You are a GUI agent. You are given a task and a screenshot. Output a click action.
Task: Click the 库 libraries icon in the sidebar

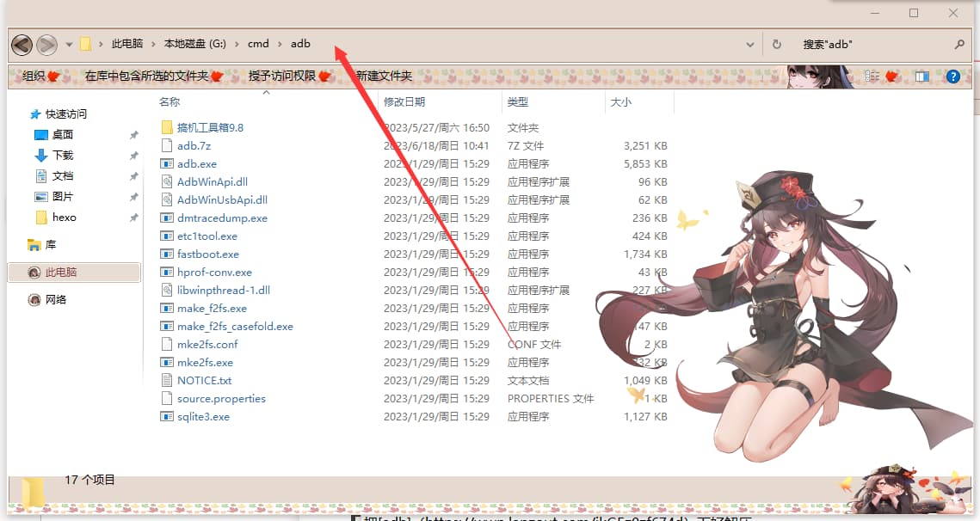point(34,245)
